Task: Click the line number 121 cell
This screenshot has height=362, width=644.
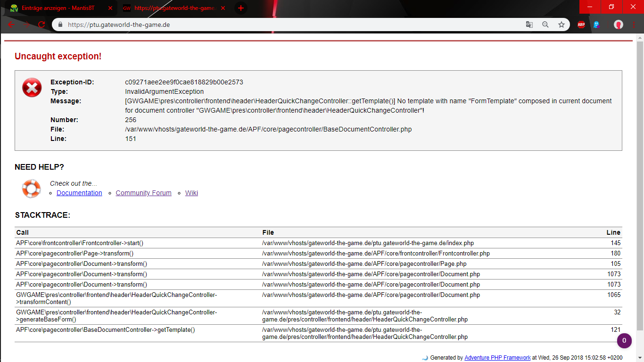Action: [616, 330]
